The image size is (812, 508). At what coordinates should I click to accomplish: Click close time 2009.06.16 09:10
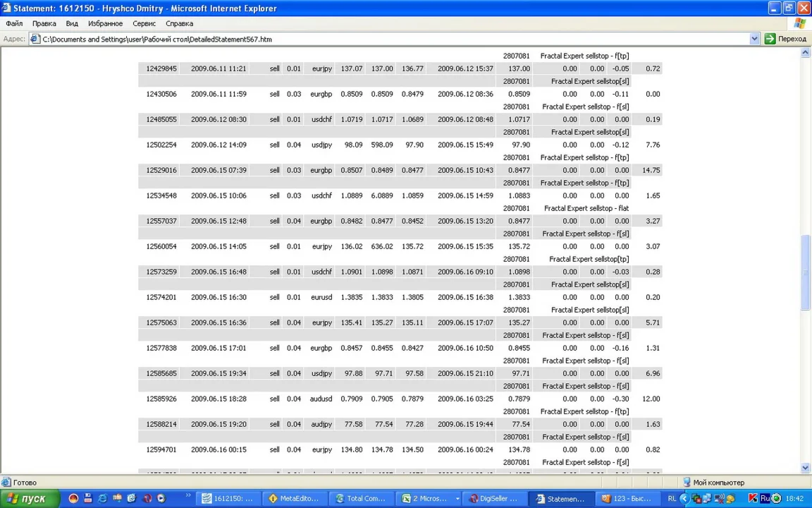(465, 272)
